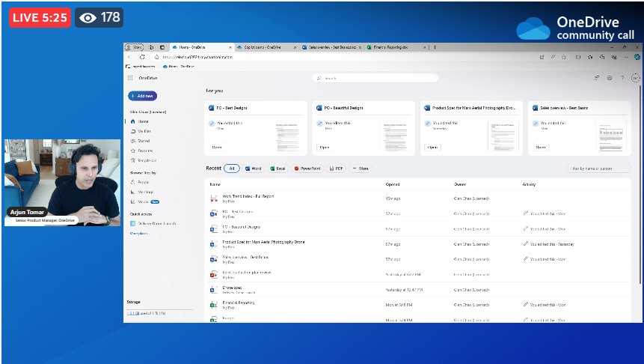Click the Activity column header
The image size is (644, 364).
click(x=529, y=184)
